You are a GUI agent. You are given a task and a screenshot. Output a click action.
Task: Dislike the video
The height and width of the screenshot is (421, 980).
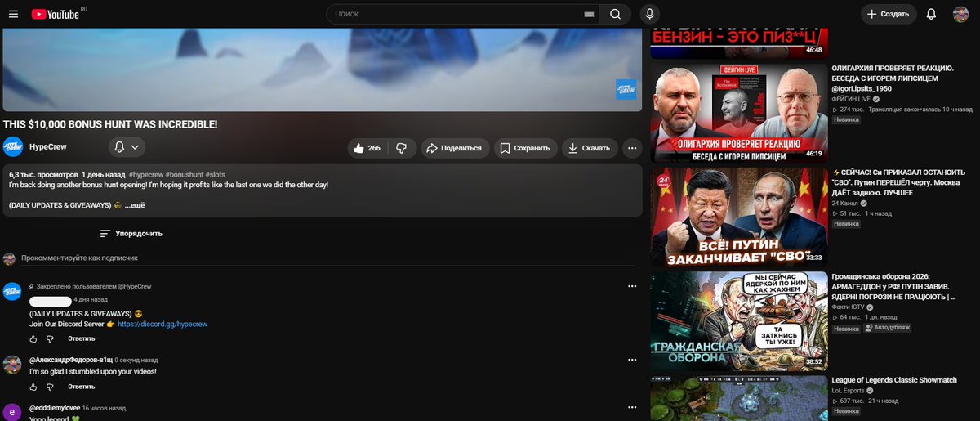coord(402,148)
